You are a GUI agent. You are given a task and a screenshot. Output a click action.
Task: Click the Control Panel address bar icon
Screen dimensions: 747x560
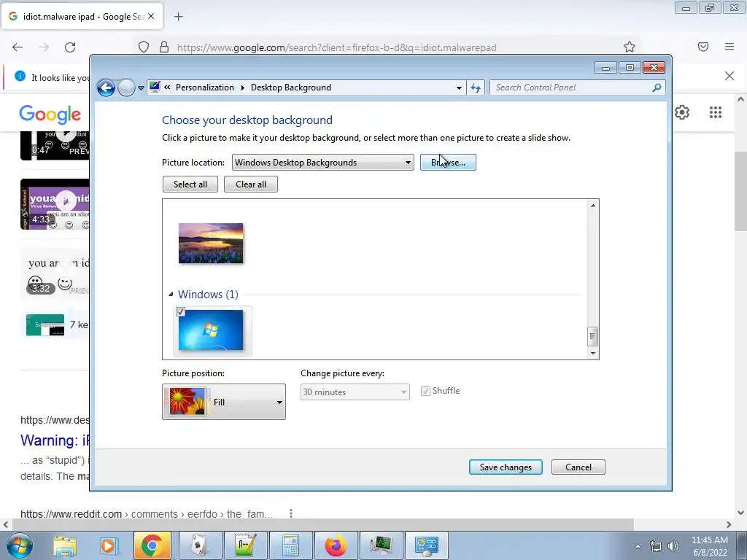(155, 87)
